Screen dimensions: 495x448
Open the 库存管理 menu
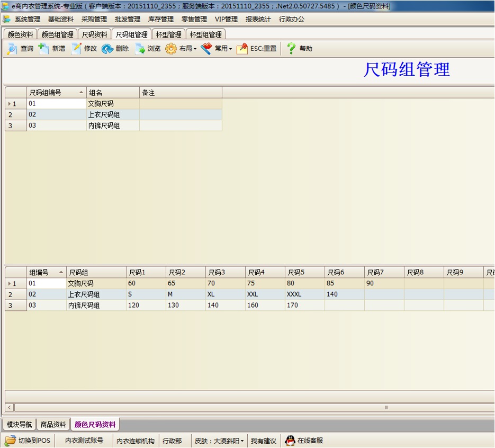160,19
